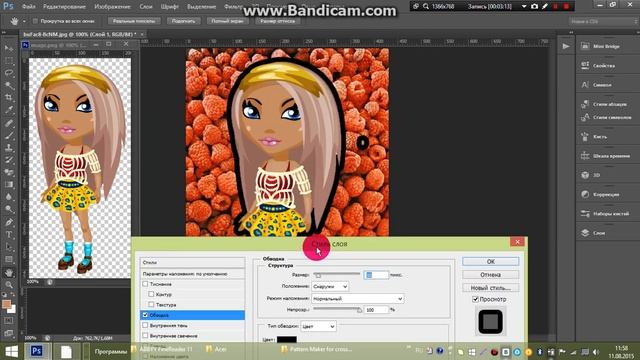This screenshot has height=360, width=640.
Task: Click the Реальные пикселы button
Action: click(134, 21)
